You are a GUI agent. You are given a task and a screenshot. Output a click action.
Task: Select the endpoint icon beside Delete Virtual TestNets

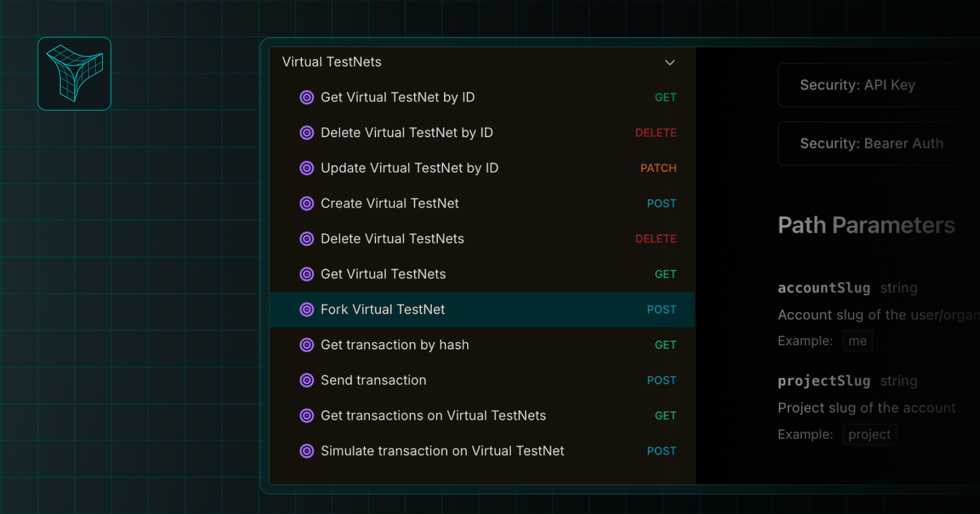[x=307, y=239]
